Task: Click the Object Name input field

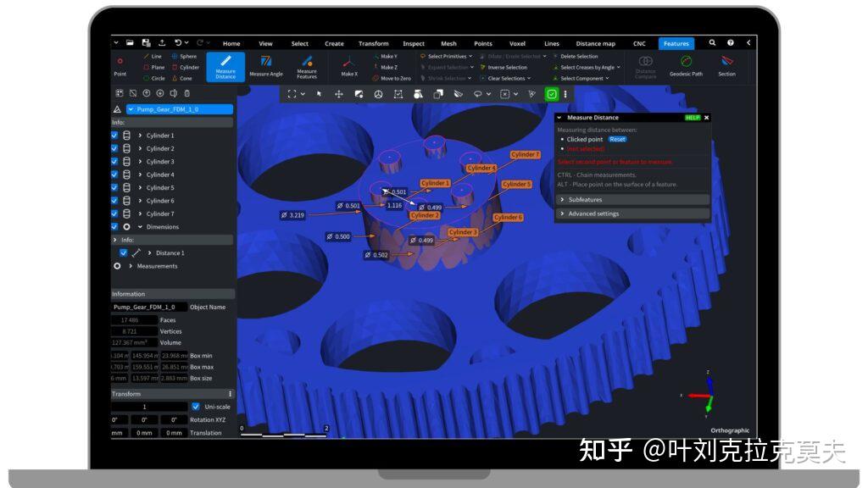Action: click(149, 307)
